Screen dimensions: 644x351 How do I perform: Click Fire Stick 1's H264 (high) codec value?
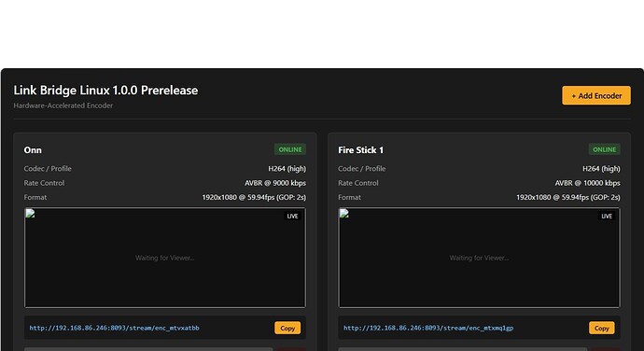[x=601, y=169]
